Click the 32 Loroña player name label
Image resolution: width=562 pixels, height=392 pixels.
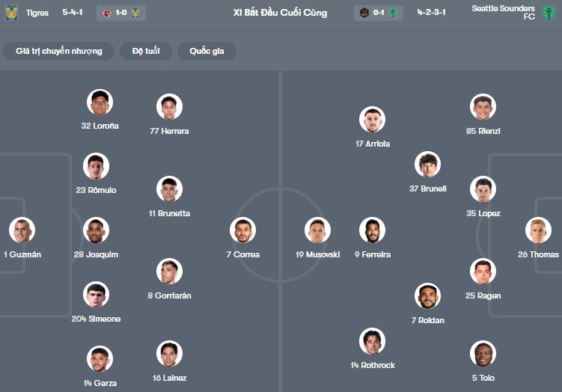click(100, 126)
